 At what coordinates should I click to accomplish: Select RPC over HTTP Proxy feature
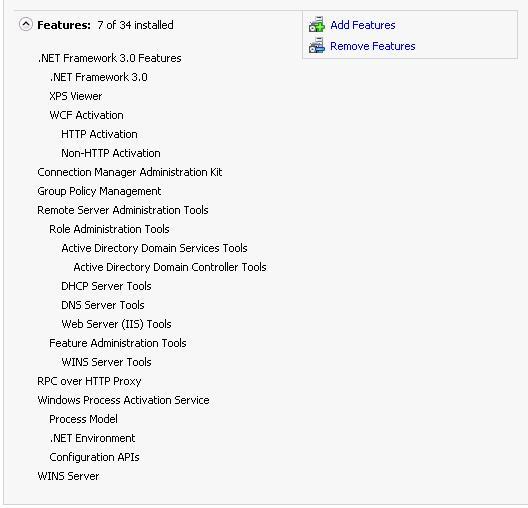[89, 381]
